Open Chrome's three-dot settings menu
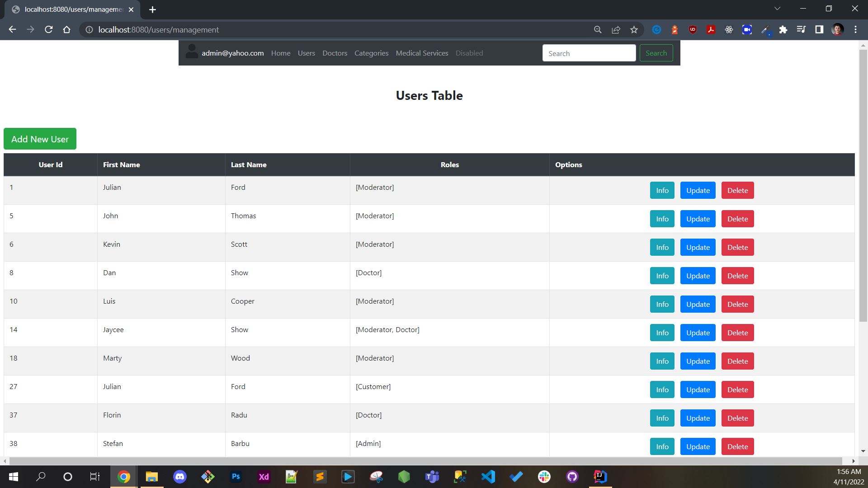868x488 pixels. (x=855, y=29)
